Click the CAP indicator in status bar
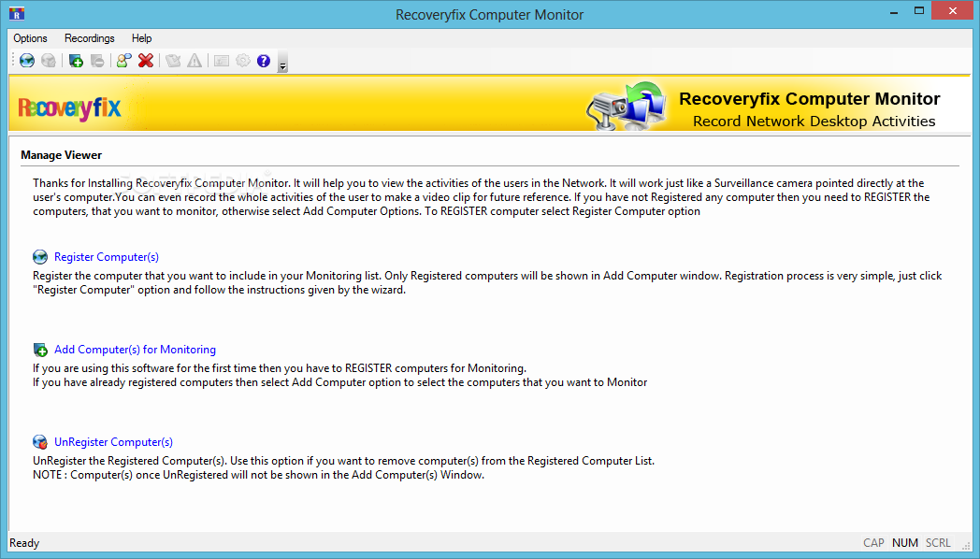Image resolution: width=980 pixels, height=559 pixels. pyautogui.click(x=873, y=543)
